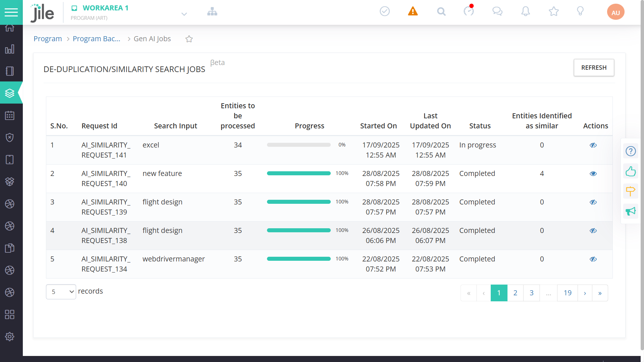Open favorites star icon in header
This screenshot has height=362, width=644.
(x=554, y=11)
